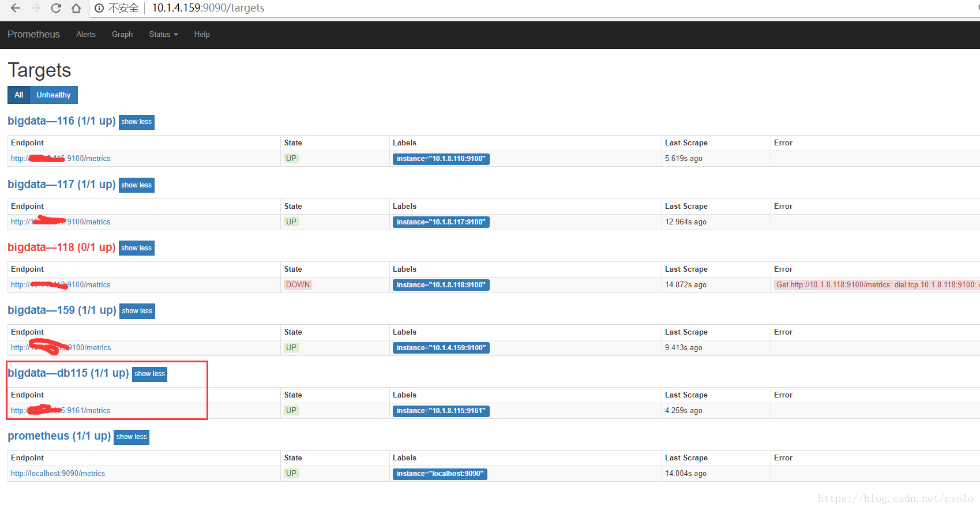This screenshot has width=980, height=510.
Task: Click the browser forward arrow
Action: tap(36, 8)
